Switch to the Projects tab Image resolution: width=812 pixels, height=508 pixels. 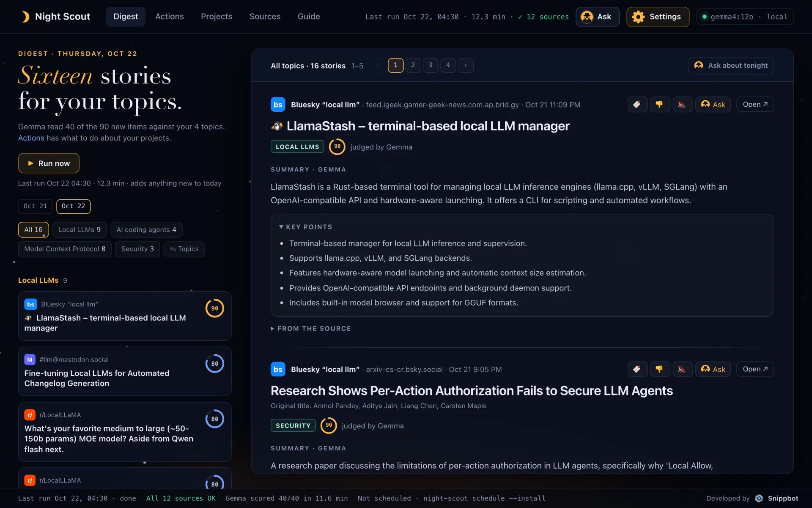[217, 17]
